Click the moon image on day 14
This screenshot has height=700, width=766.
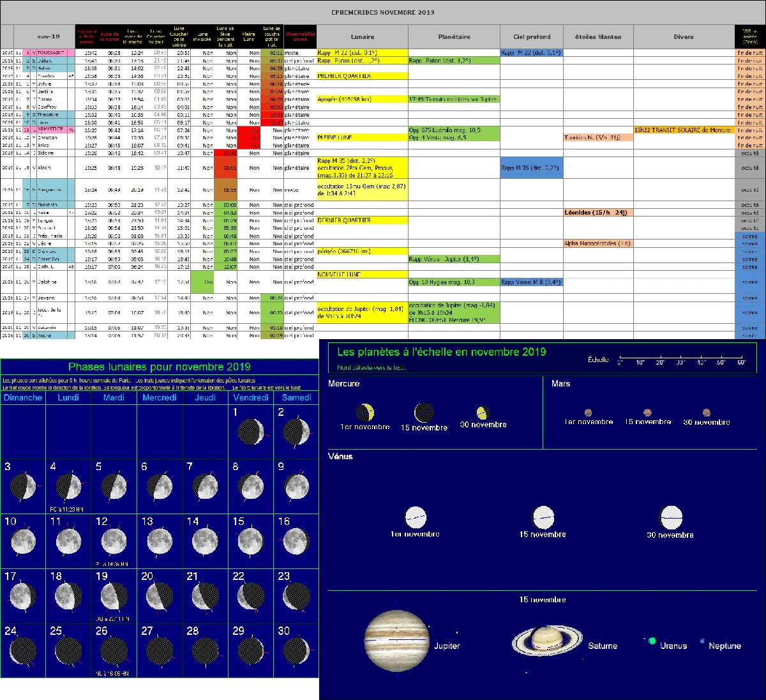coord(205,540)
